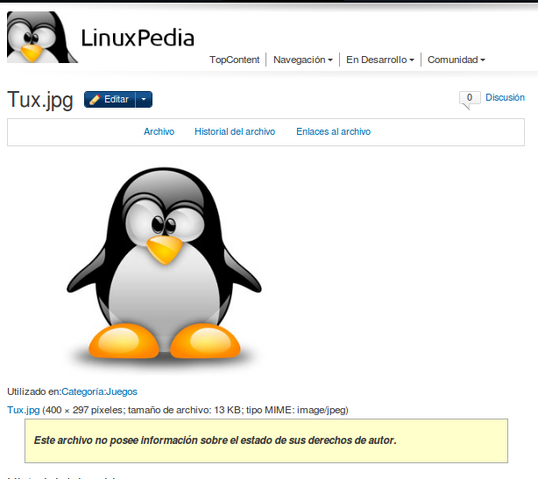Open the Tux.jpg file link

[x=24, y=410]
